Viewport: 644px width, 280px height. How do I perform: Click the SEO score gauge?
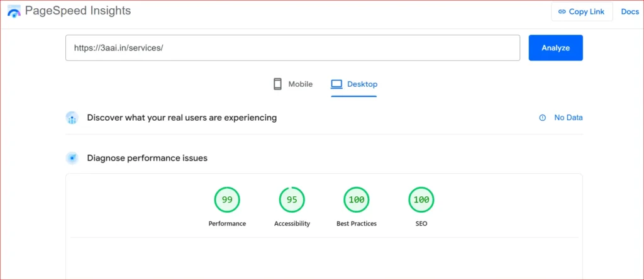[x=421, y=200]
